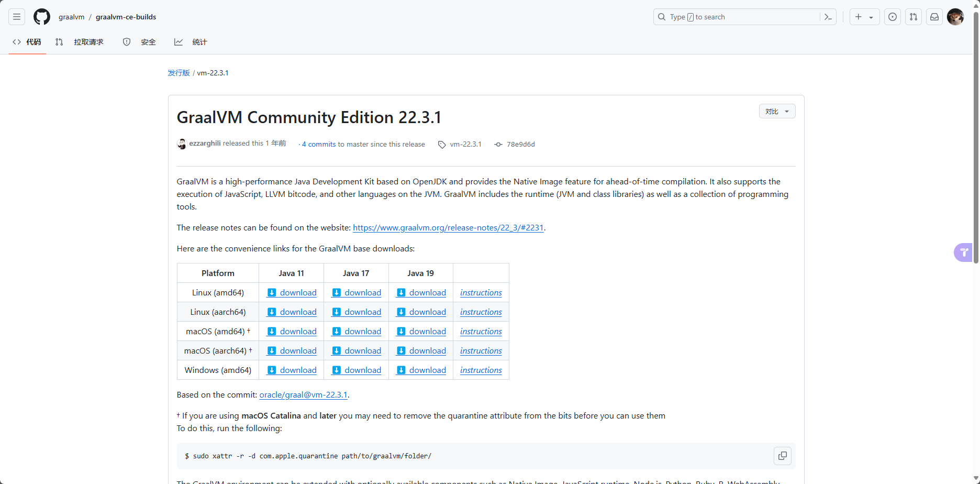Image resolution: width=980 pixels, height=484 pixels.
Task: Click the 'Java 17' column header
Action: pyautogui.click(x=356, y=273)
